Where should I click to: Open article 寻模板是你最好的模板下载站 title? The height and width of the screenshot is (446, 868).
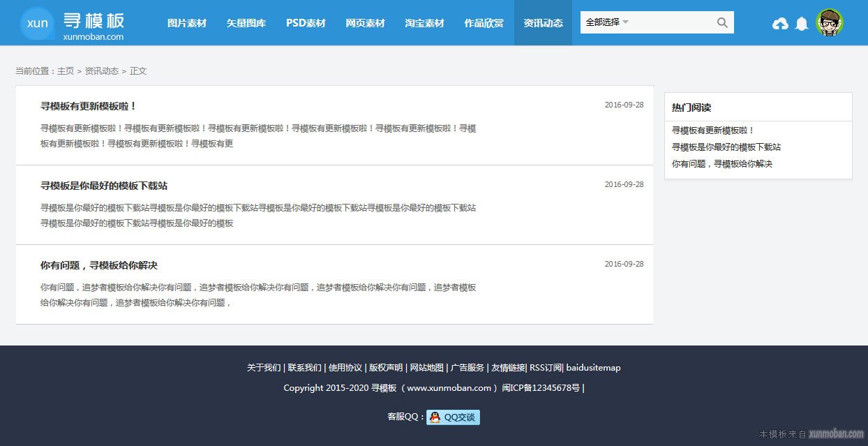104,186
